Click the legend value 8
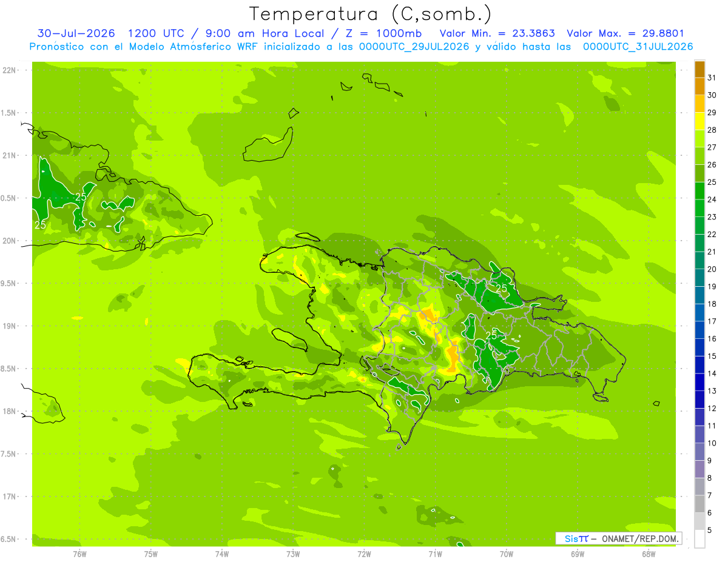Screen dimensions: 728x562 click(x=709, y=478)
